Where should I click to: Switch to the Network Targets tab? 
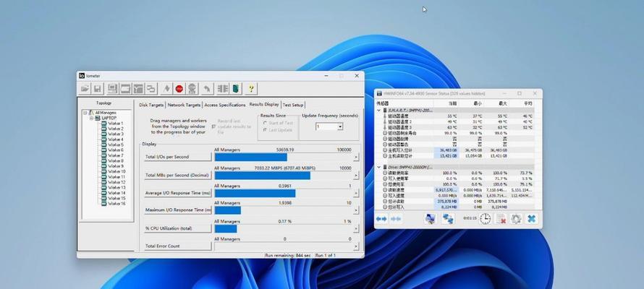click(184, 105)
